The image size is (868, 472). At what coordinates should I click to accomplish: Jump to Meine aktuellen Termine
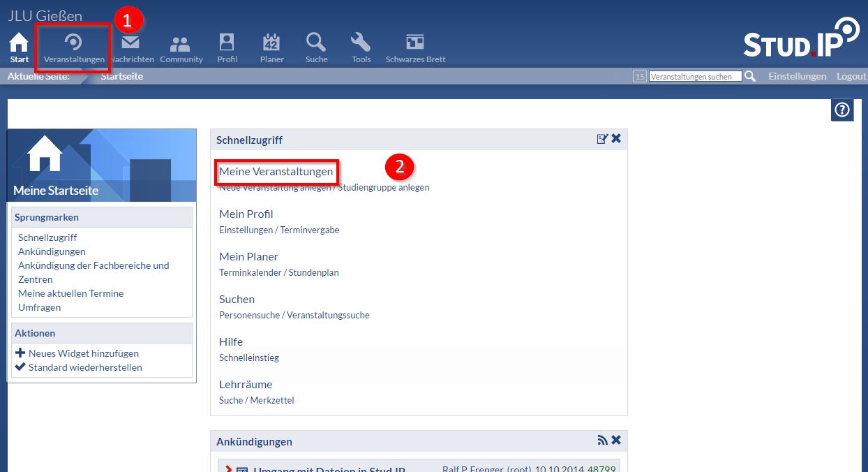[70, 293]
